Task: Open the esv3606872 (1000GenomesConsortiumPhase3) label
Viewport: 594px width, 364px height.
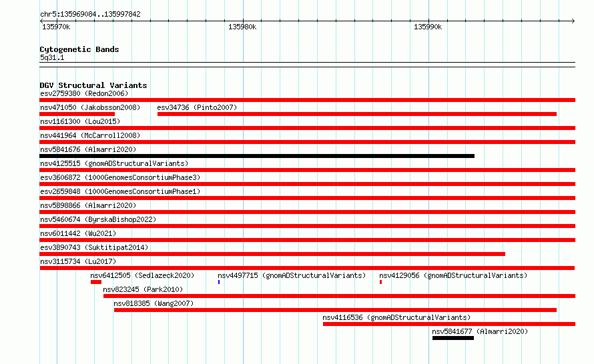Action: [120, 177]
